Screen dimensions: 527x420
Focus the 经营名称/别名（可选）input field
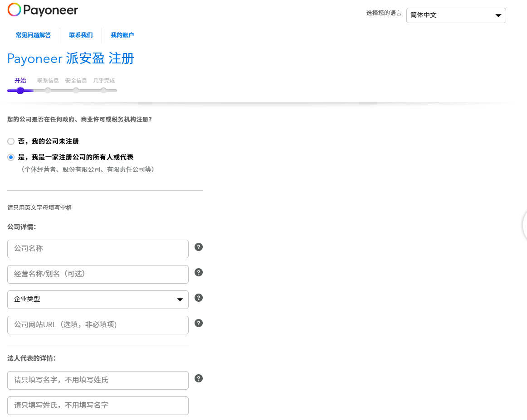98,274
